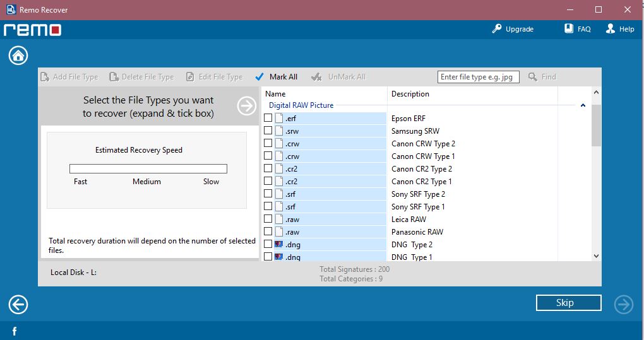
Task: Click the back arrow circle icon
Action: point(18,305)
